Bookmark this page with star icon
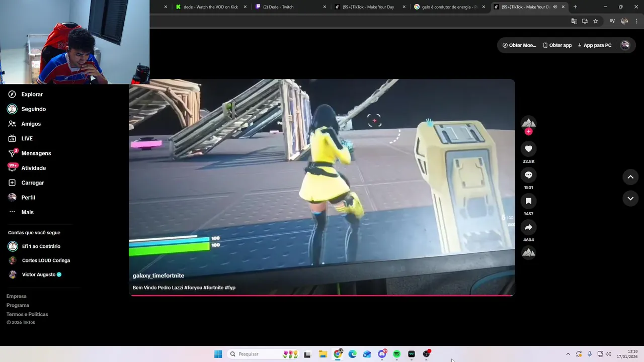644x362 pixels. click(596, 21)
